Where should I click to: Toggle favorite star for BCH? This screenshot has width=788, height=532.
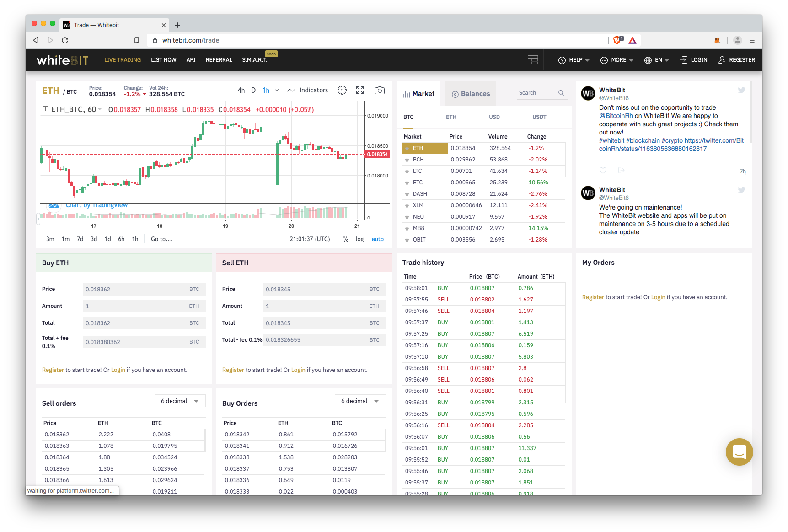tap(407, 160)
